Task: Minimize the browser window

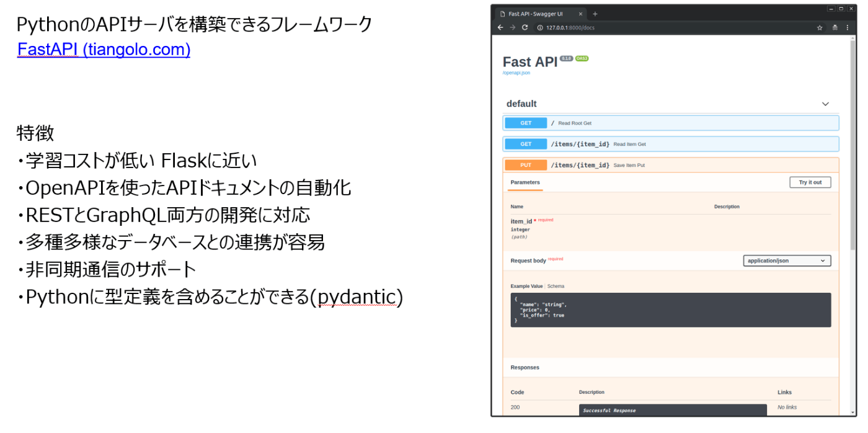Action: coord(831,9)
